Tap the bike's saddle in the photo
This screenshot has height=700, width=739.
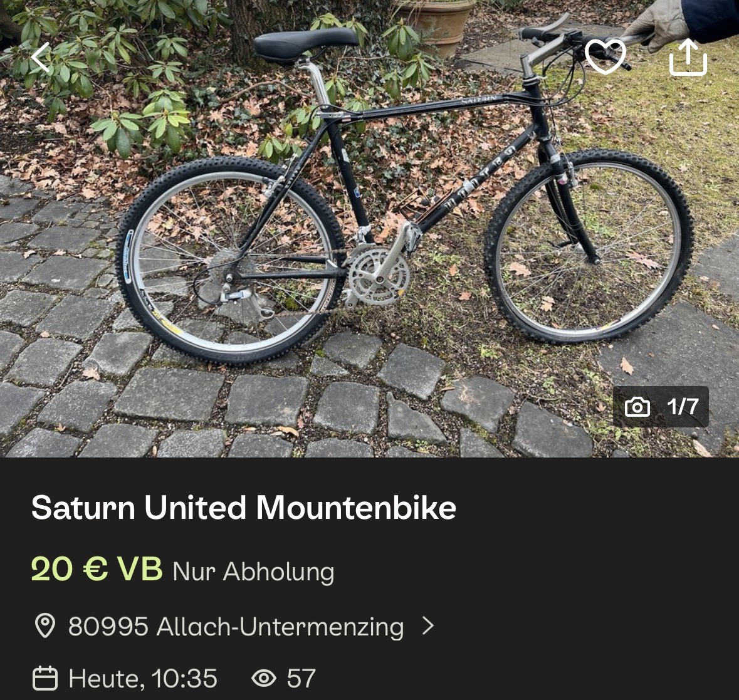[x=305, y=44]
